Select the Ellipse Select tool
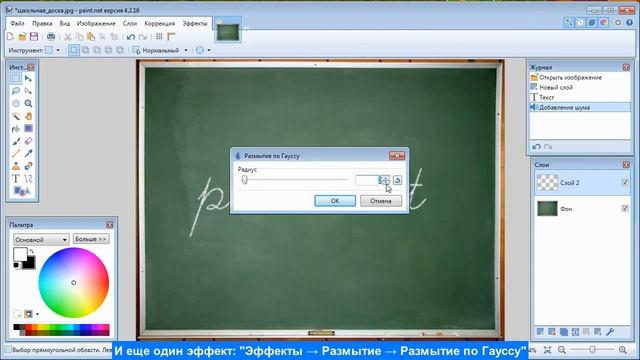Viewport: 640px width, 360px height. point(16,103)
